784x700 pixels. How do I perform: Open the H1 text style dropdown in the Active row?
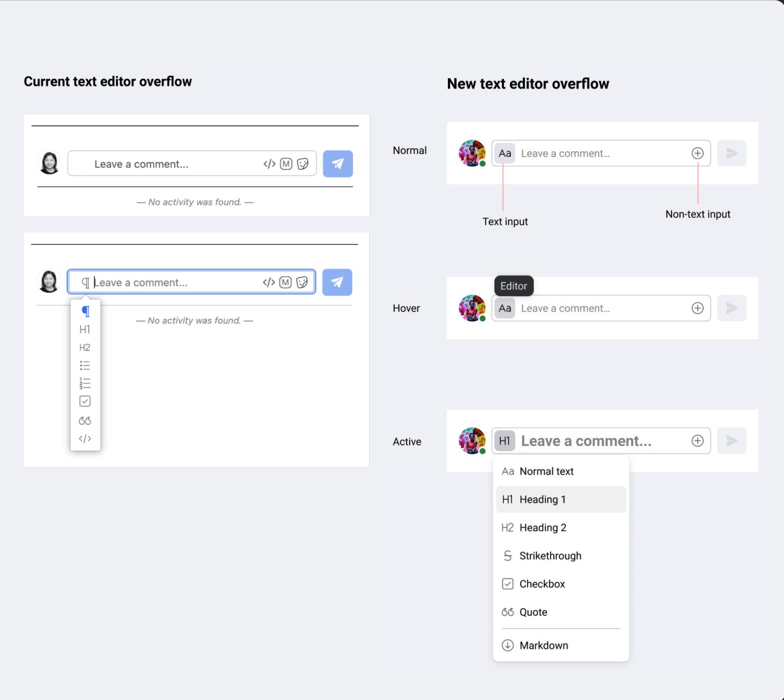coord(504,441)
